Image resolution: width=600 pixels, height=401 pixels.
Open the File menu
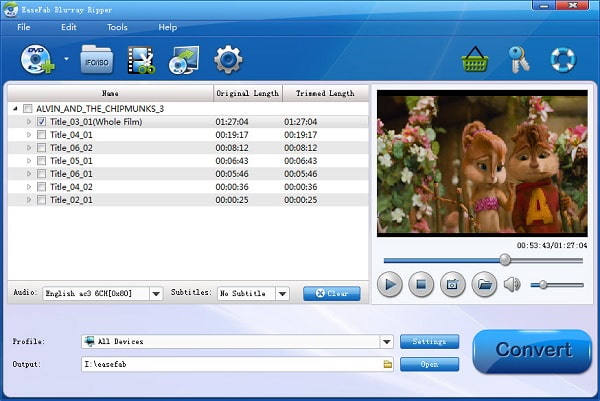click(24, 27)
